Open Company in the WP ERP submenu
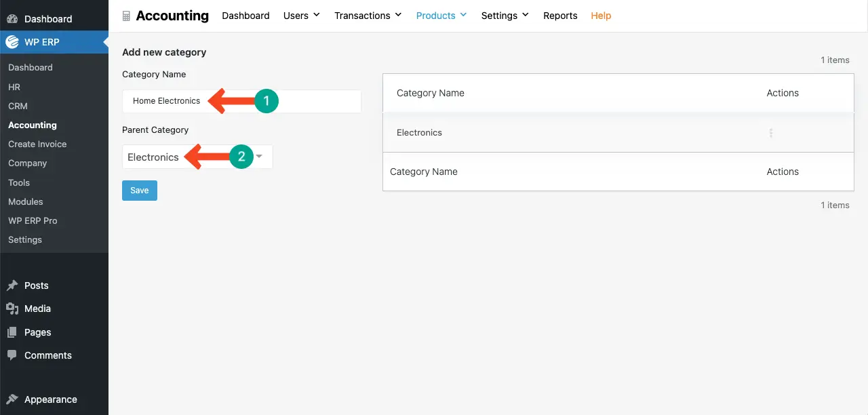Screen dimensions: 868x415 tap(28, 163)
